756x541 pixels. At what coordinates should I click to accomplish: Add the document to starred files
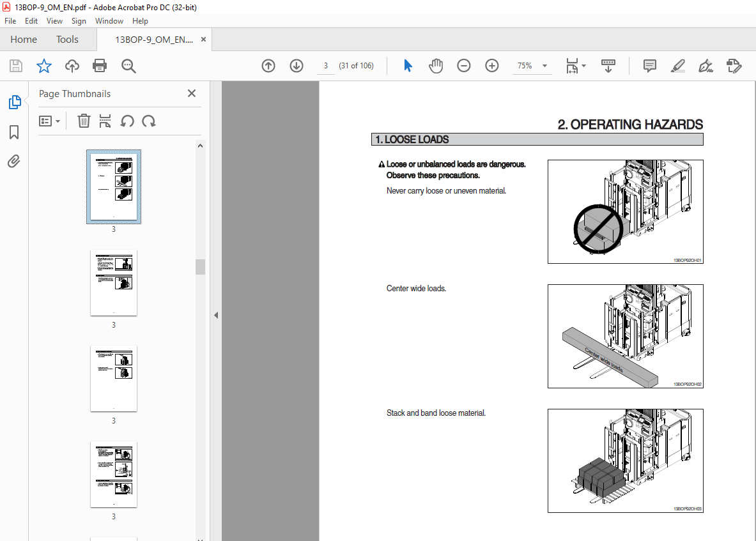pos(44,66)
